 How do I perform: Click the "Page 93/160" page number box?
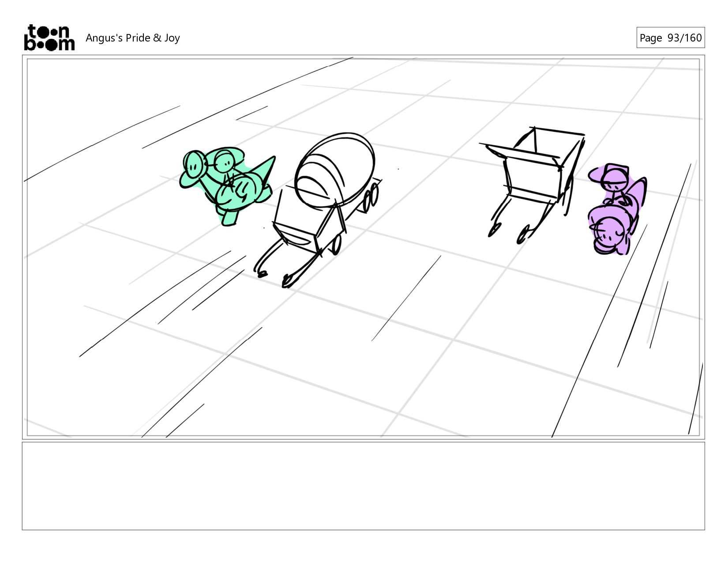coord(670,38)
